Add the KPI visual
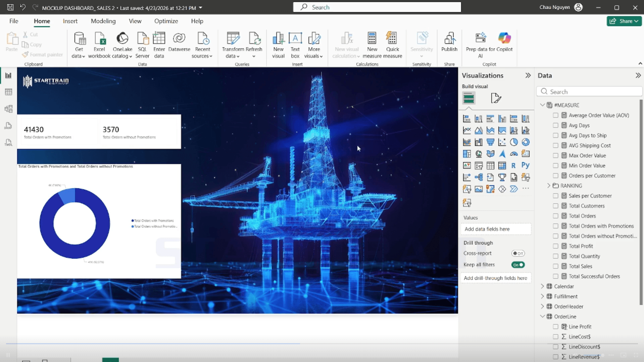This screenshot has height=362, width=644. [x=466, y=166]
